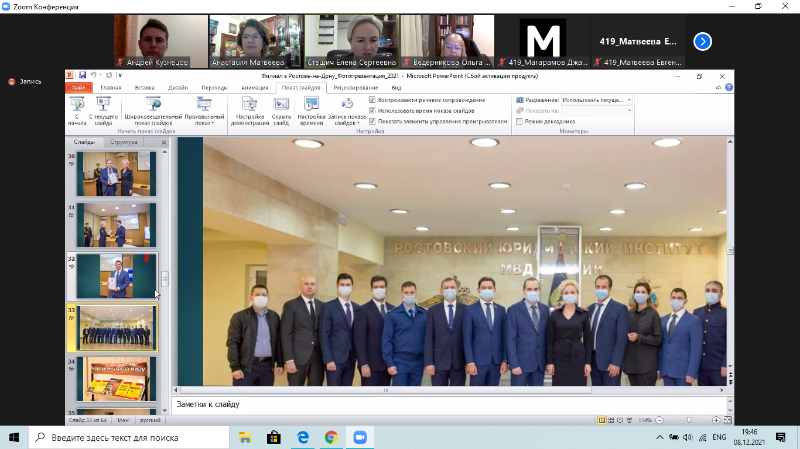The width and height of the screenshot is (800, 449).
Task: Open the Разрешение resolution dropdown
Action: [596, 100]
